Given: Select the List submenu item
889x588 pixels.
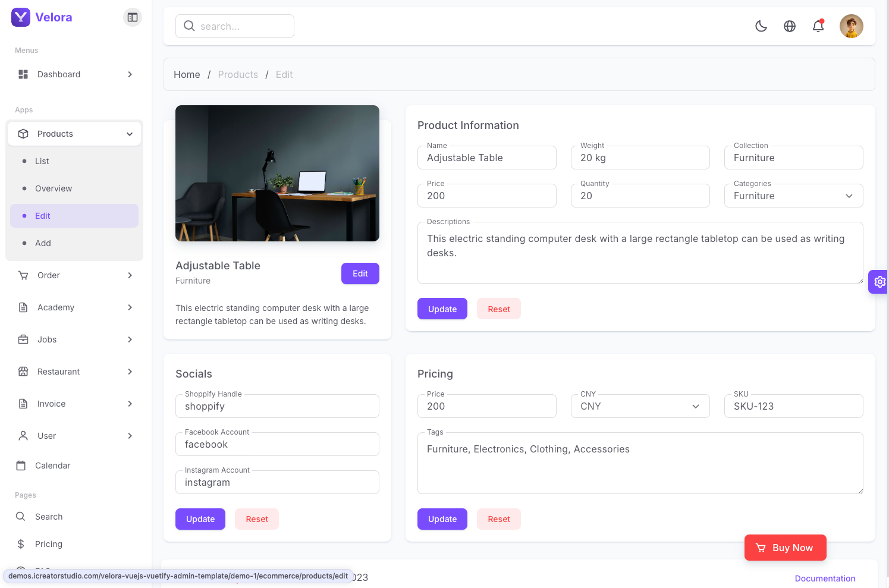Looking at the screenshot, I should pos(42,161).
